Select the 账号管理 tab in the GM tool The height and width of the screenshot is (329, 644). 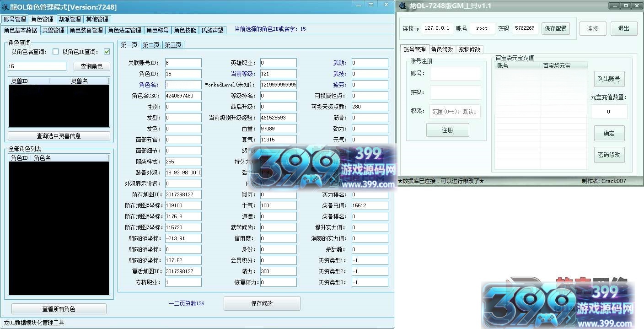(x=414, y=49)
